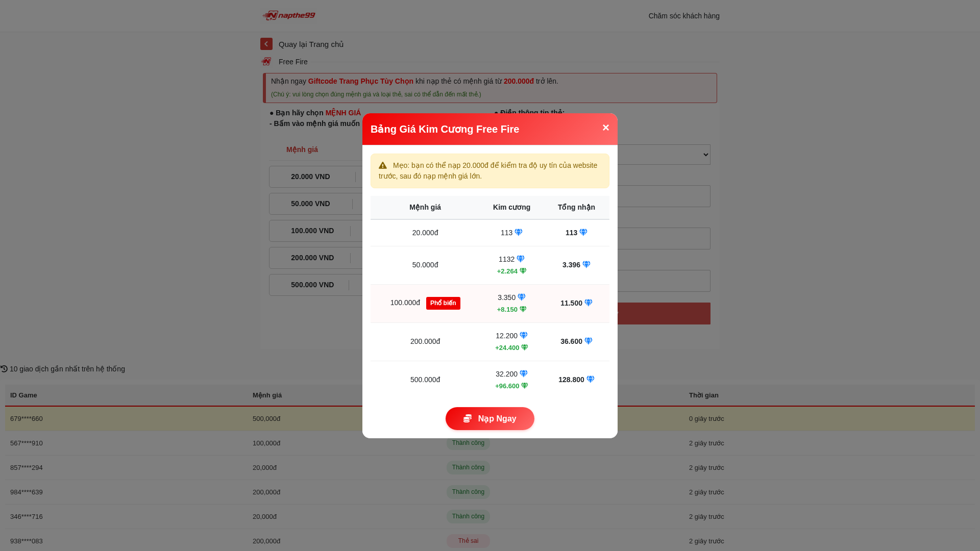
Task: Select the 20.000đ price row
Action: [490, 233]
